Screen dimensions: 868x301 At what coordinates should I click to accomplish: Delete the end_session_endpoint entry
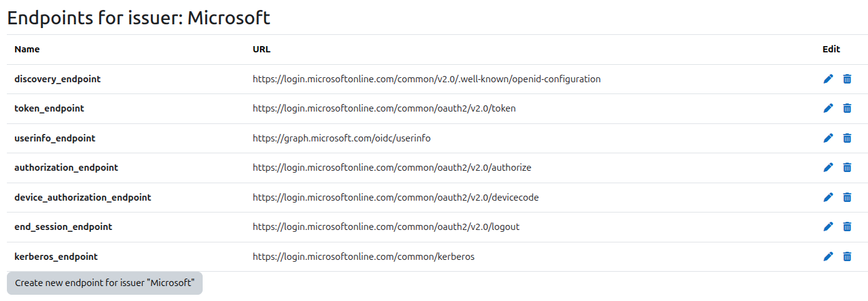[847, 226]
